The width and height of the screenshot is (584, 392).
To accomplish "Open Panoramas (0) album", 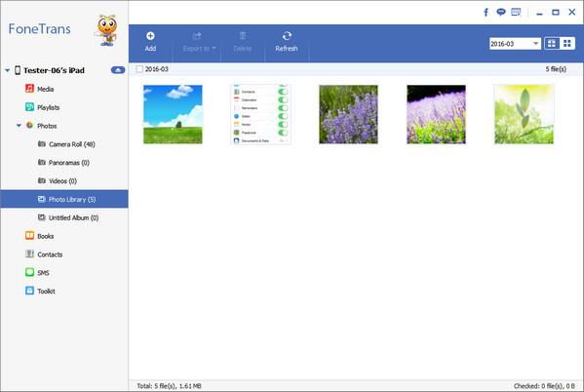I will [63, 163].
